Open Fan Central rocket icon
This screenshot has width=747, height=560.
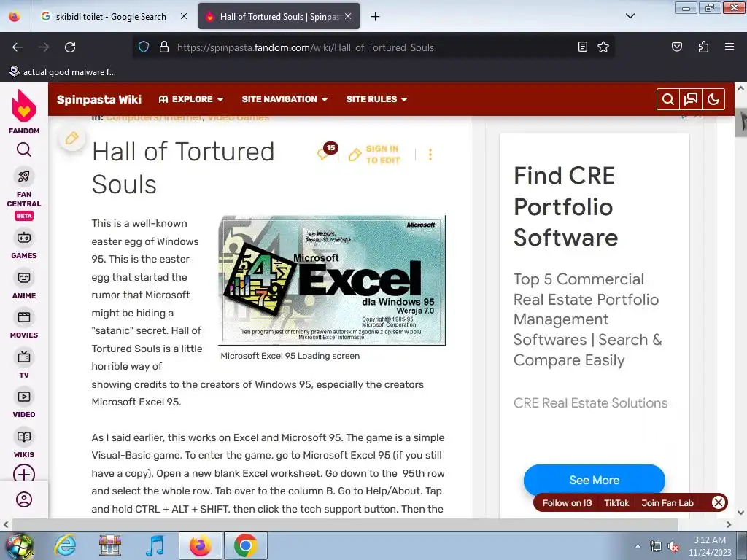point(24,176)
